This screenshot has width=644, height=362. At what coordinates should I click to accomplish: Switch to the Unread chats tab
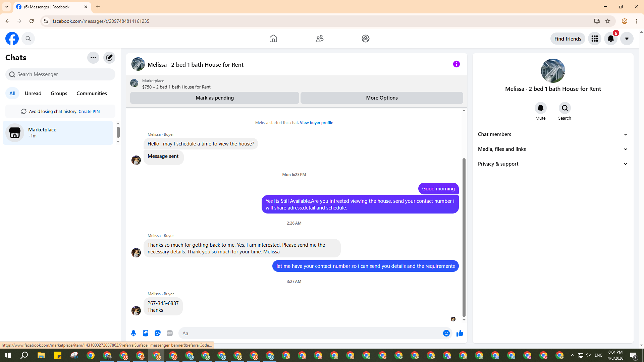pos(33,94)
